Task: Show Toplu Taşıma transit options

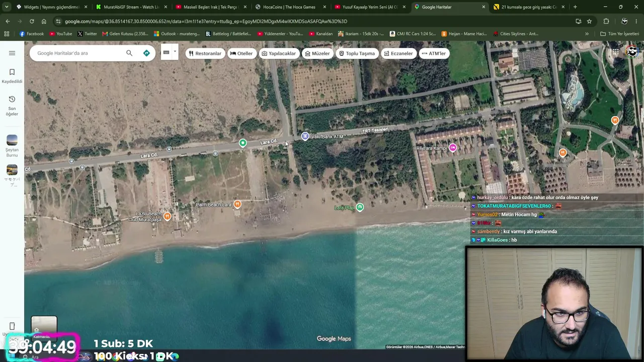Action: [357, 53]
